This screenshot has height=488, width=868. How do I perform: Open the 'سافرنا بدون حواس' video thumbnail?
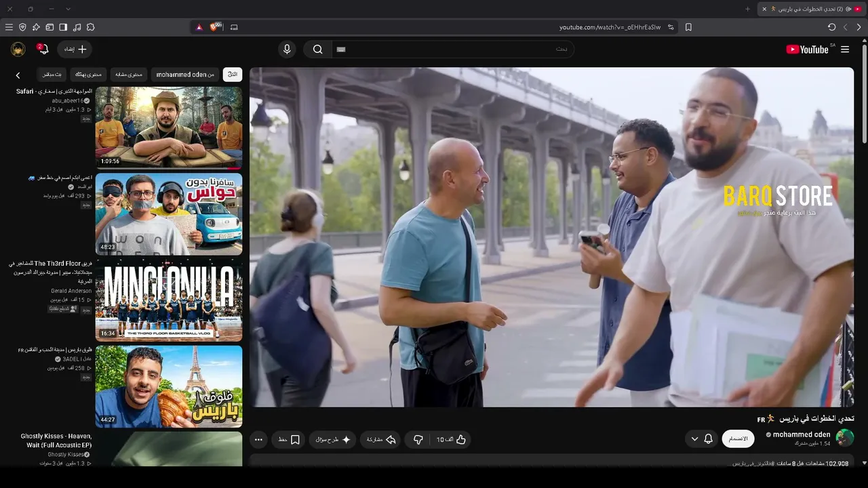(169, 213)
